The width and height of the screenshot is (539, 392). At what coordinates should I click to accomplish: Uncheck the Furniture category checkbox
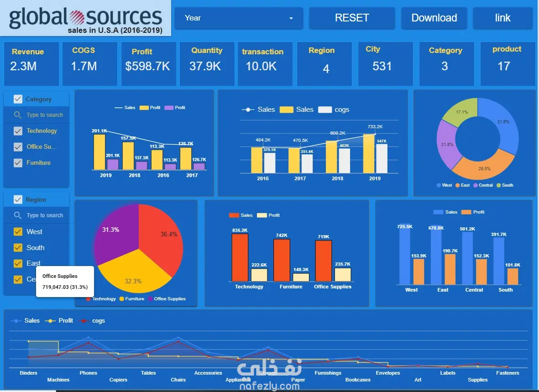coord(18,162)
